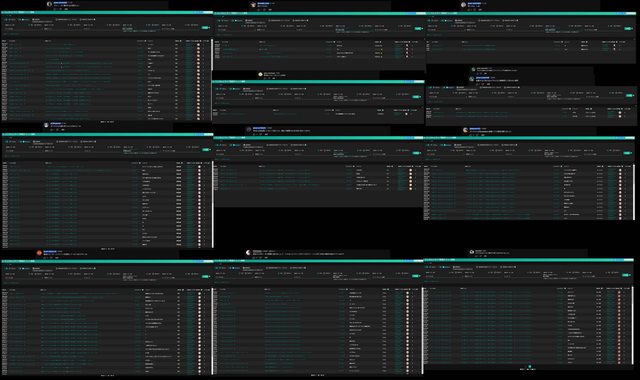640x380 pixels.
Task: Click the count column sort arrow in the top-middle table
Action: 380,42
